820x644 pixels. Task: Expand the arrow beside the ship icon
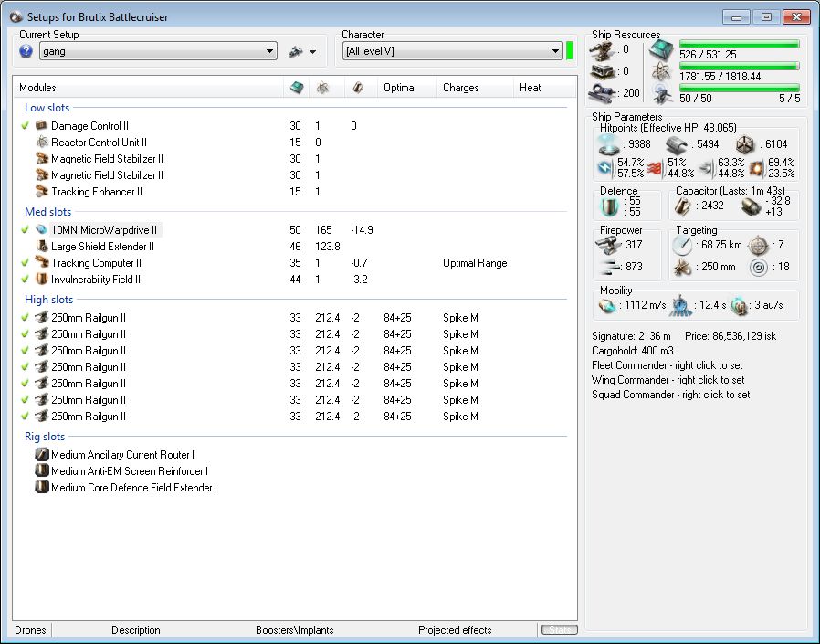coord(312,52)
